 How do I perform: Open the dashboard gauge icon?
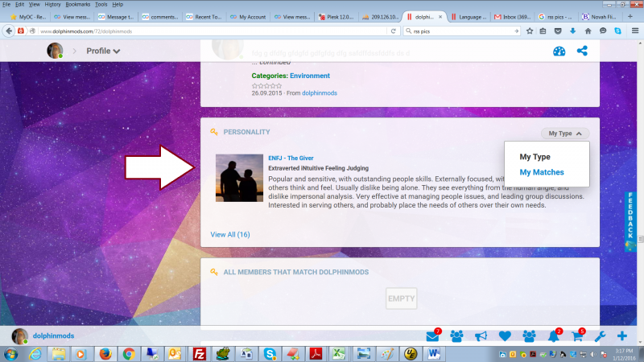coord(559,51)
